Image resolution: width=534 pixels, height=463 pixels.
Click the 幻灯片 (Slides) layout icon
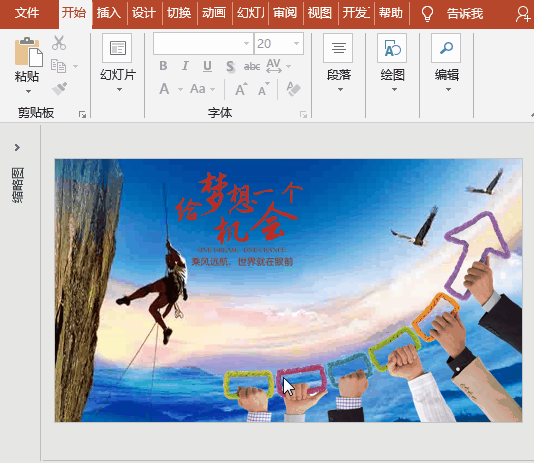[x=117, y=48]
